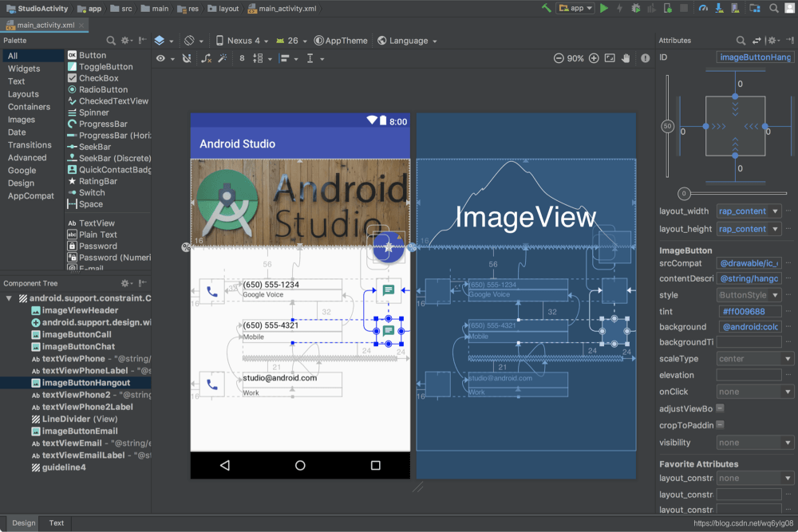Click the srcCompat @drawable field
The height and width of the screenshot is (532, 798).
(749, 263)
